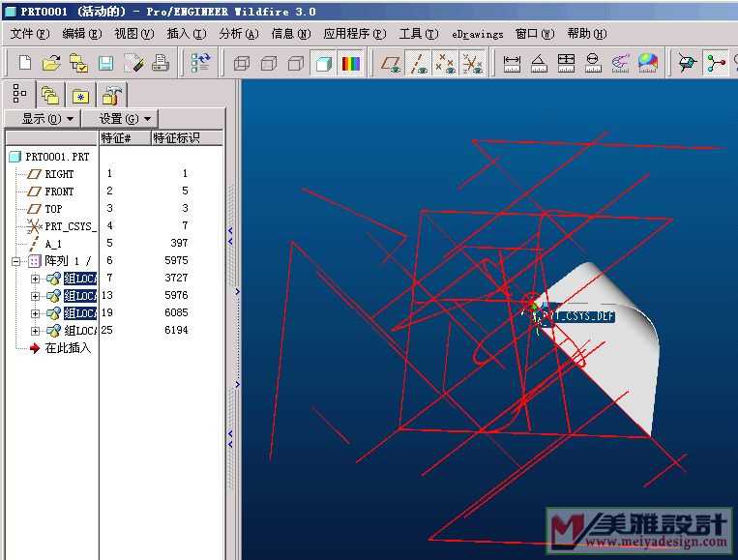738x560 pixels.
Task: Expand the group LOCAL row with feature 25
Action: [35, 331]
